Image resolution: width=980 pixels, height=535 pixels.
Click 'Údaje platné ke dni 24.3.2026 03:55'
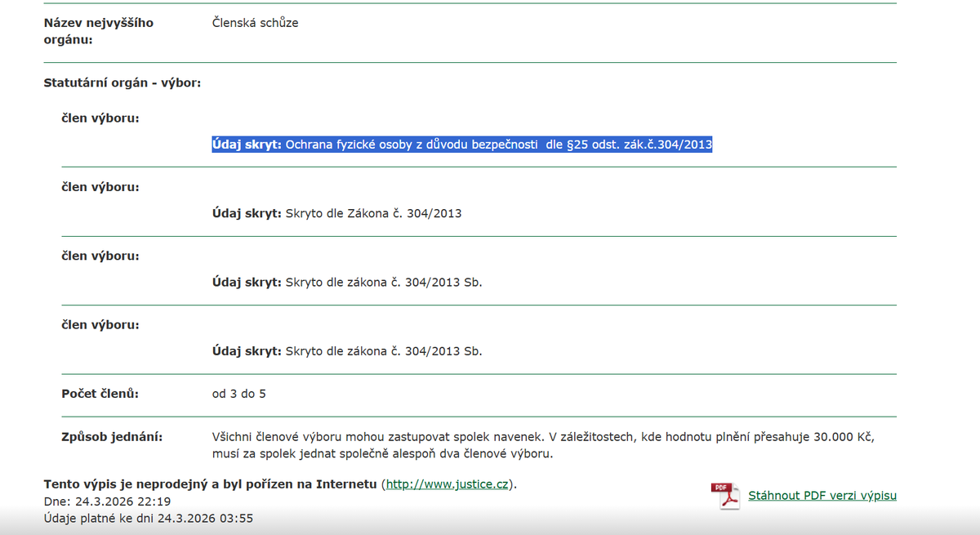coord(148,518)
